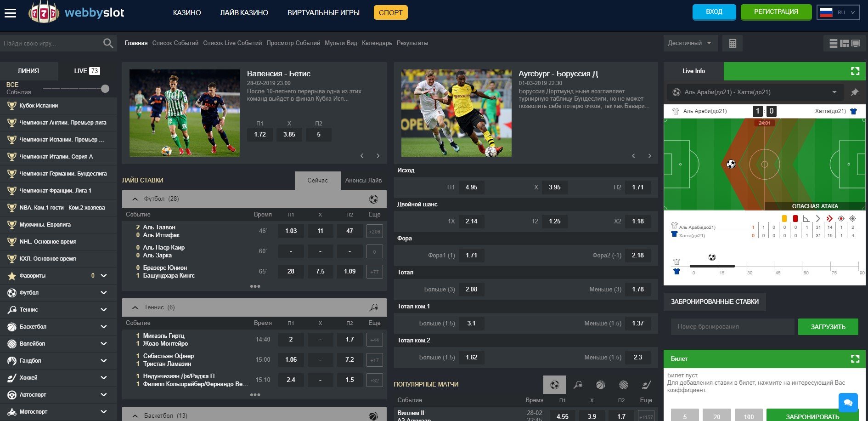The image size is (868, 421).
Task: Go to the Календарь tab
Action: [x=377, y=43]
